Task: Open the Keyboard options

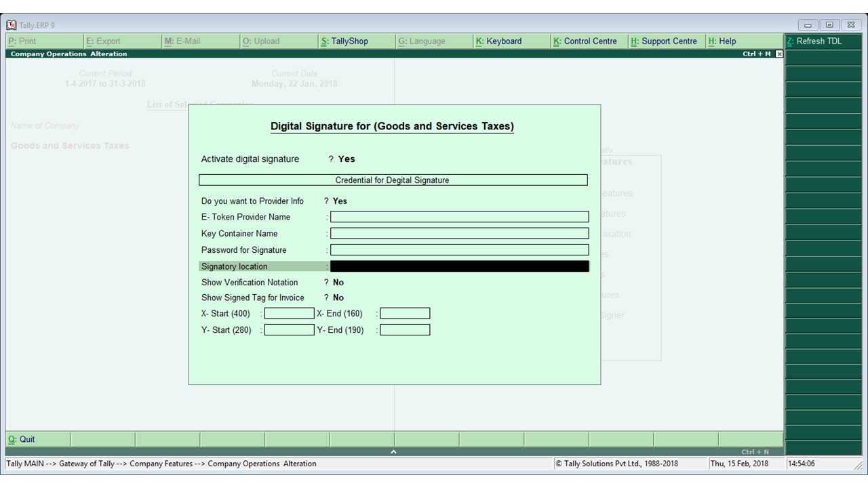Action: pyautogui.click(x=500, y=41)
